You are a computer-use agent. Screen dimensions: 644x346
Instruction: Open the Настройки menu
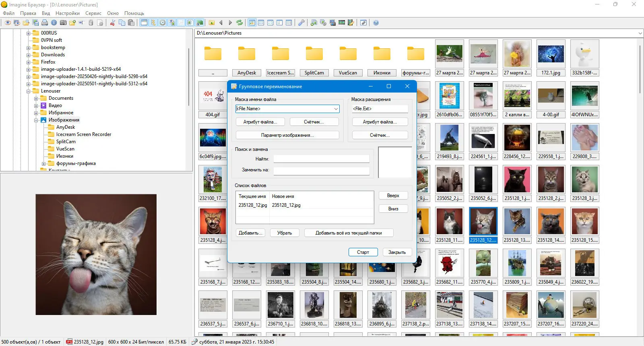click(68, 13)
